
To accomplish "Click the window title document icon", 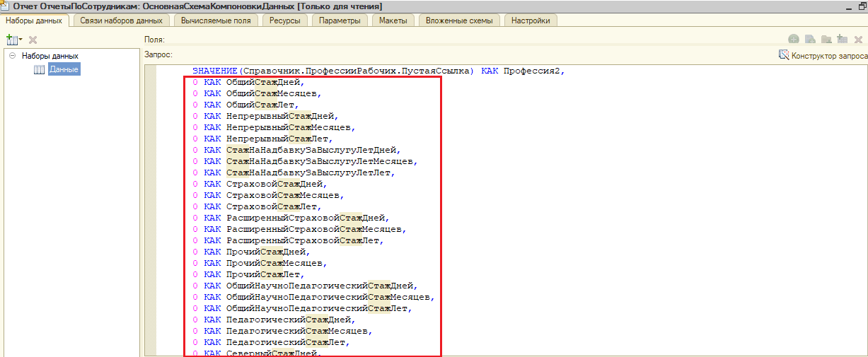I will click(6, 6).
